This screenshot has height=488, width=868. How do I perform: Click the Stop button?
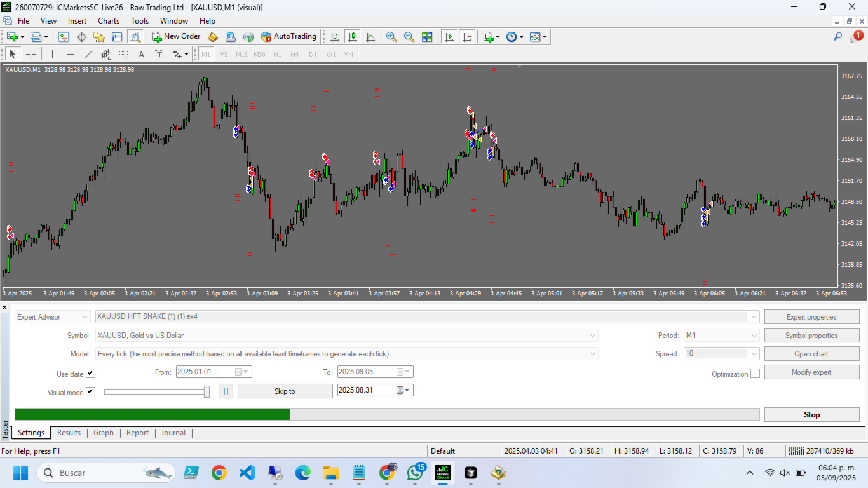[x=811, y=414]
